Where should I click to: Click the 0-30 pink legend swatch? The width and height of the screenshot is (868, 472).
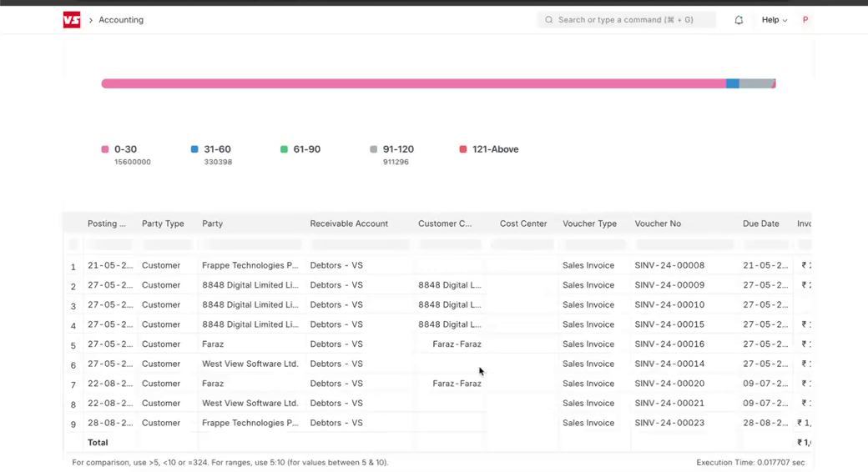(x=105, y=149)
